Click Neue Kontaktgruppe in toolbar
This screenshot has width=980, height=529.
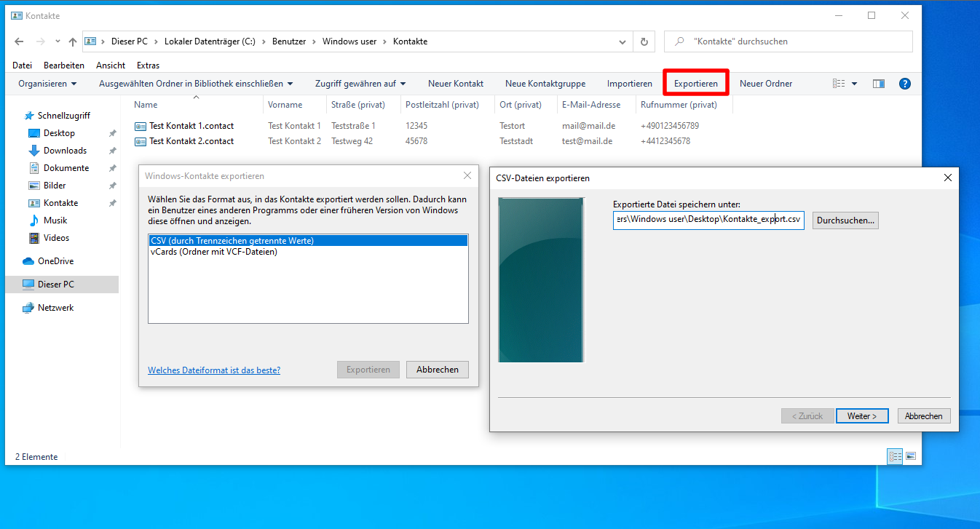[545, 84]
